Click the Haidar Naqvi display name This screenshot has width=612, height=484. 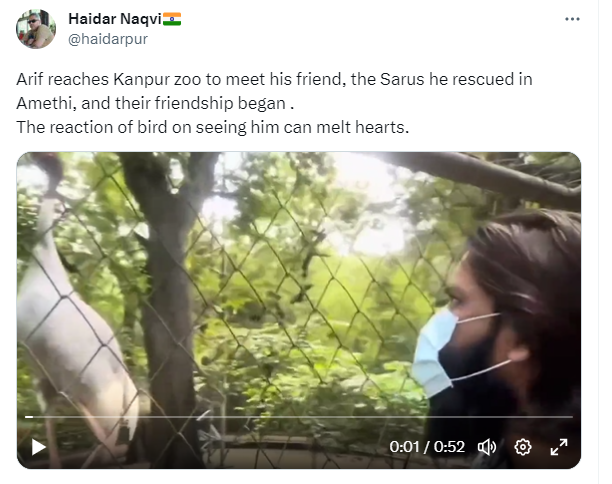[115, 18]
